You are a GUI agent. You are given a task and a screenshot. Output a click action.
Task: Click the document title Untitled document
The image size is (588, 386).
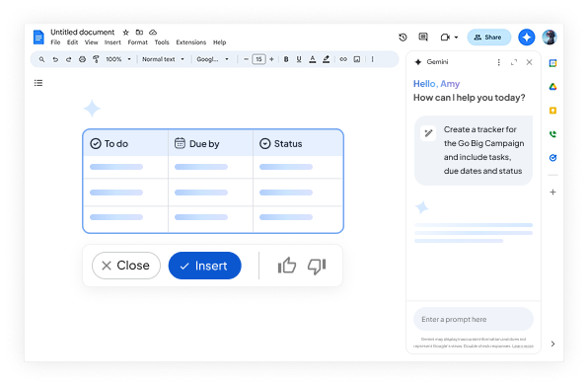tap(83, 33)
